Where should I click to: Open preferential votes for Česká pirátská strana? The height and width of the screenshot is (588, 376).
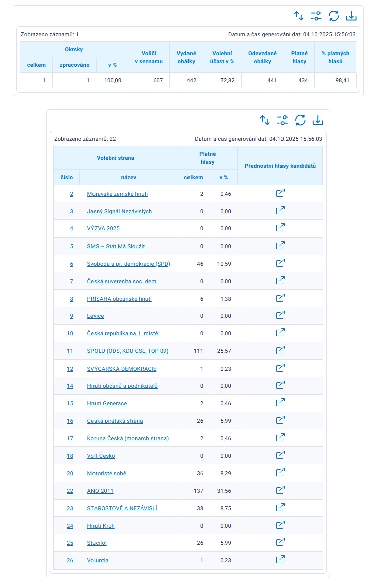(280, 420)
